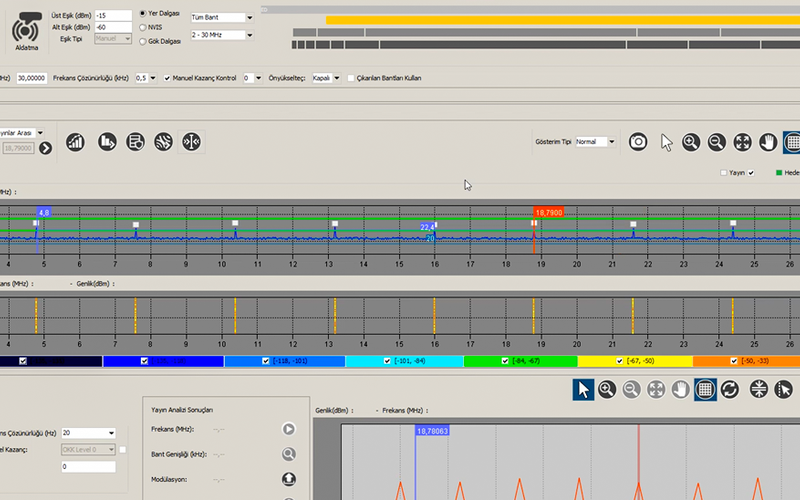Screen dimensions: 800x500
Task: Click the 4,8 blue spectrum marker
Action: click(44, 213)
